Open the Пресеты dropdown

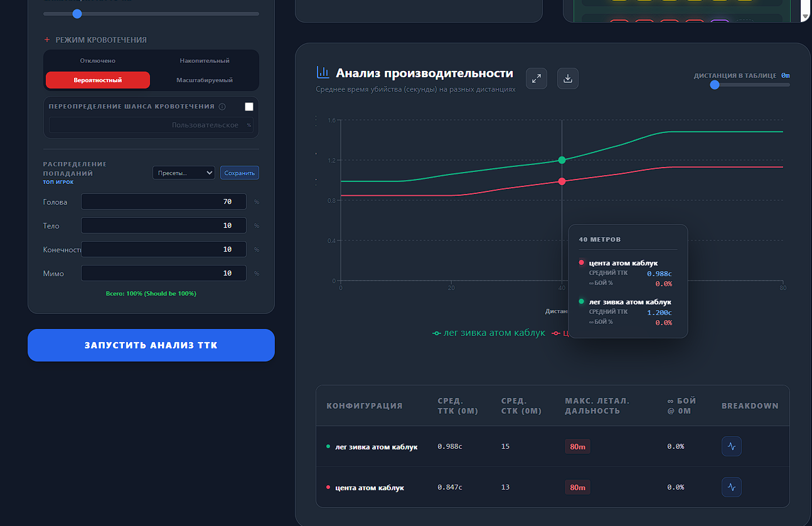(184, 173)
